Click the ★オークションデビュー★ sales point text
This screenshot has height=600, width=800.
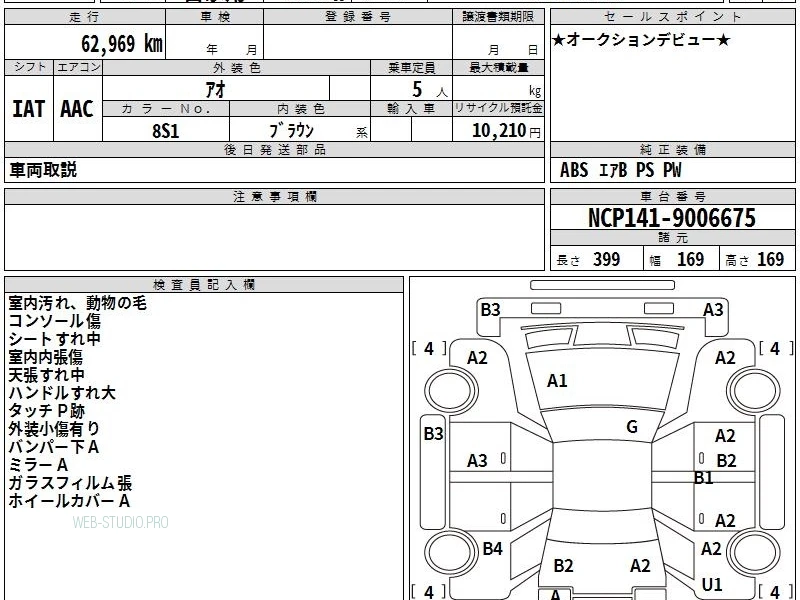[641, 40]
